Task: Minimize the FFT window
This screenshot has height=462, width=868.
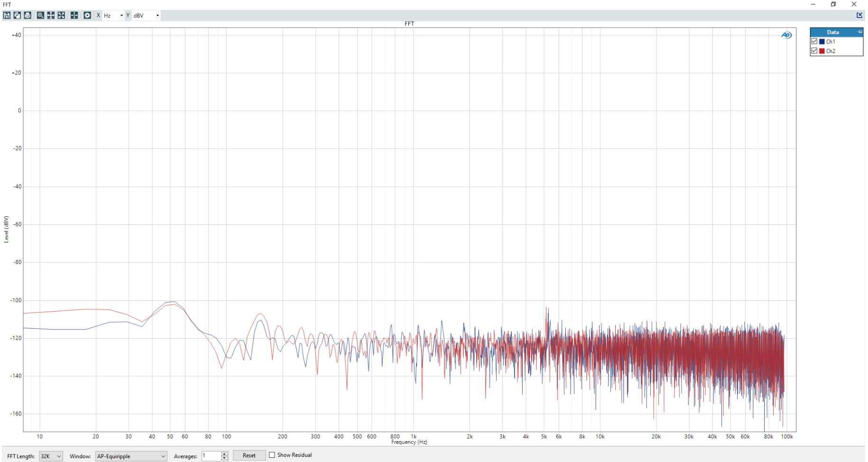Action: (813, 4)
